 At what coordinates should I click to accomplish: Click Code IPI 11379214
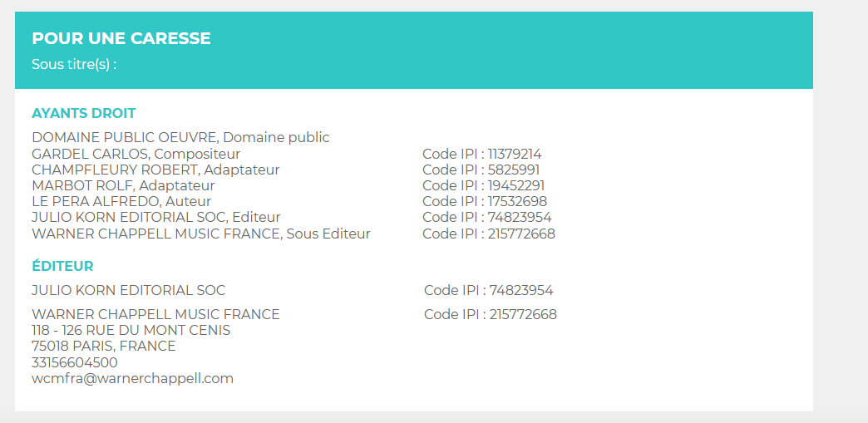click(x=482, y=154)
